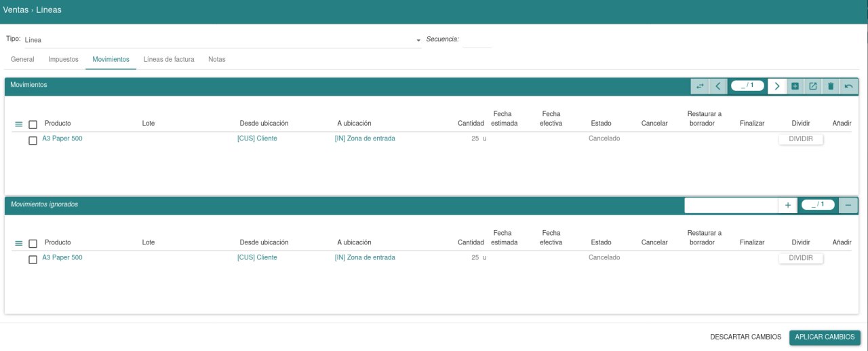Click DIVIDIR button in Movimientos row
Viewport: 868px width, 351px height.
coord(801,139)
